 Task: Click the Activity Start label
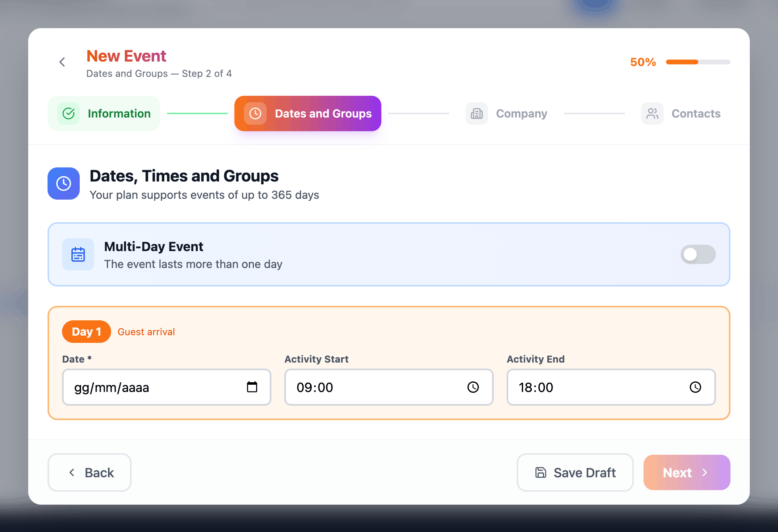click(317, 359)
